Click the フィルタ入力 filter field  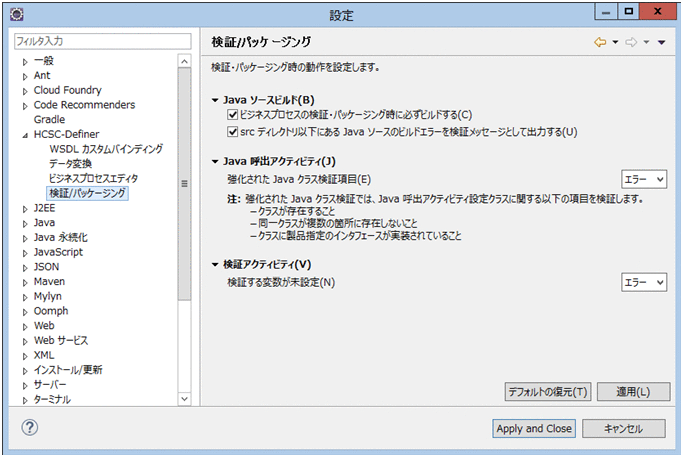coord(103,41)
